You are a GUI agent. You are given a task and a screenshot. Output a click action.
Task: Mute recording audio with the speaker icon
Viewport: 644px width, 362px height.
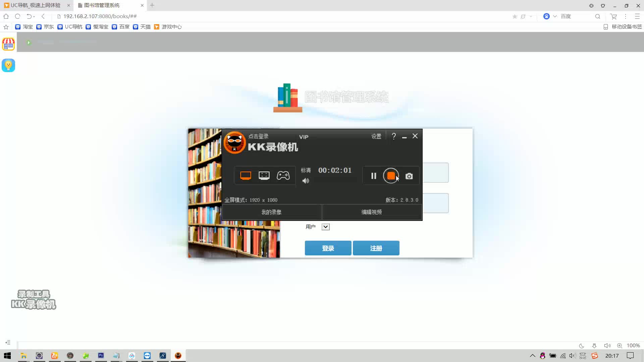[306, 181]
